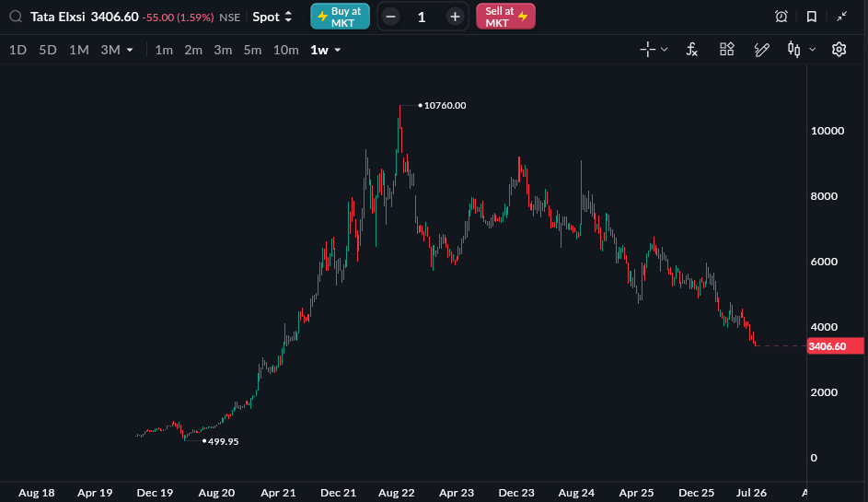This screenshot has width=868, height=502.
Task: Click the Apr 25 date axis label
Action: click(x=636, y=493)
